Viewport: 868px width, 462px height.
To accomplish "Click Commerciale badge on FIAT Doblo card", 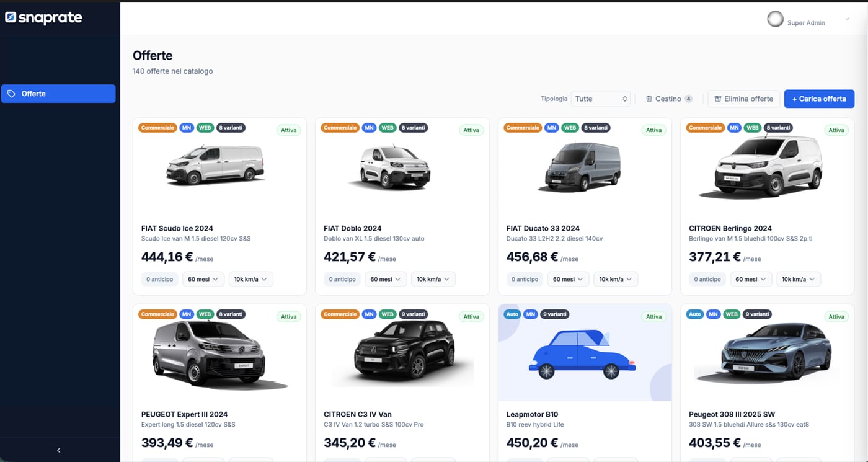I will [x=340, y=128].
